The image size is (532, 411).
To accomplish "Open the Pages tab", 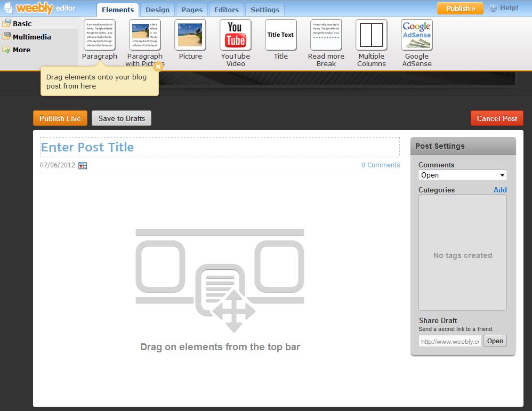I will tap(192, 10).
